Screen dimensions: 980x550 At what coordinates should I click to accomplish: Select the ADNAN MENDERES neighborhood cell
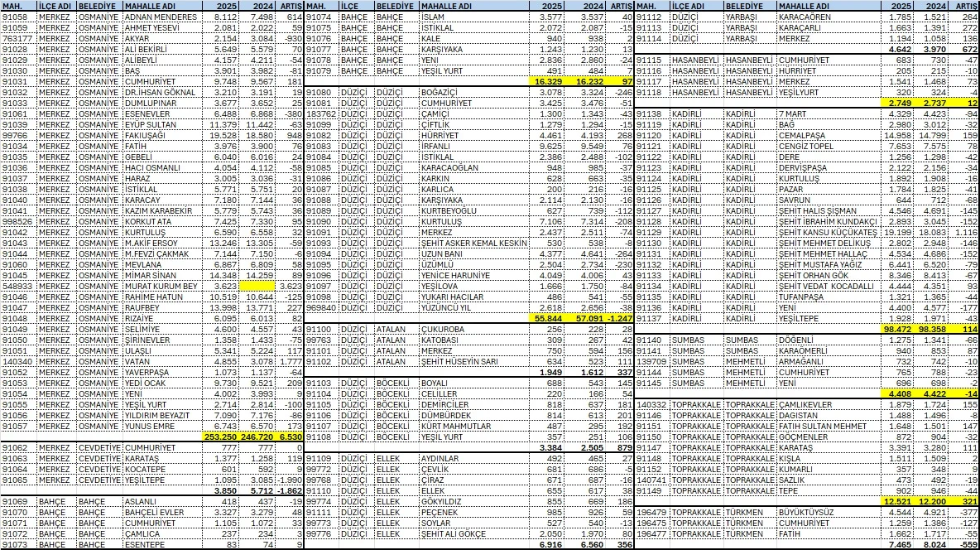(x=162, y=17)
